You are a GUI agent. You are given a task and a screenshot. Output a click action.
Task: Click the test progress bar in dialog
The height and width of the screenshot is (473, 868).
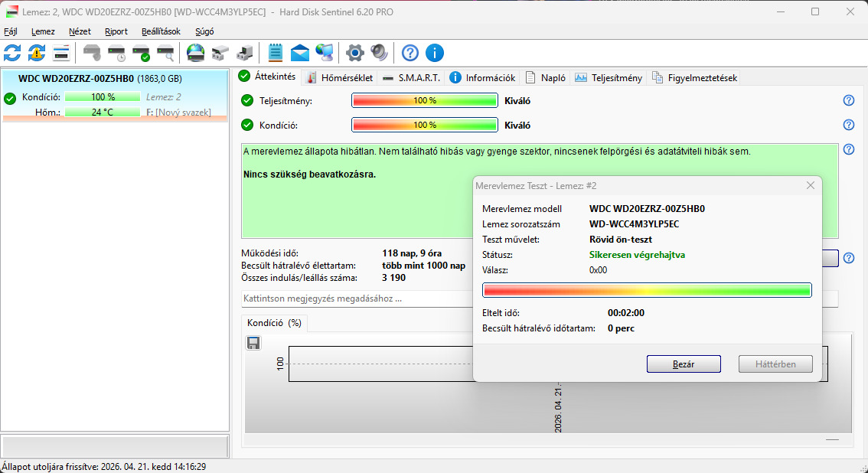[x=647, y=290]
